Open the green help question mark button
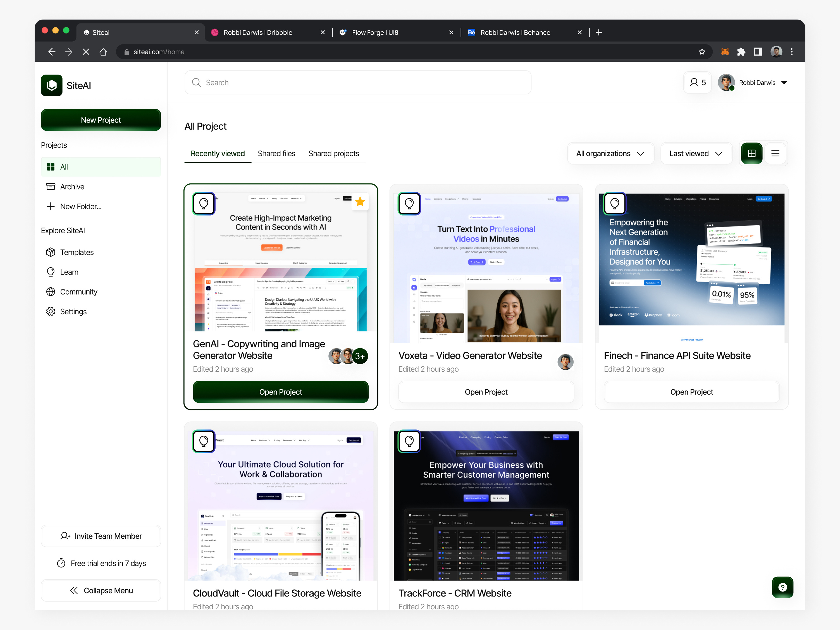The width and height of the screenshot is (840, 630). [782, 587]
